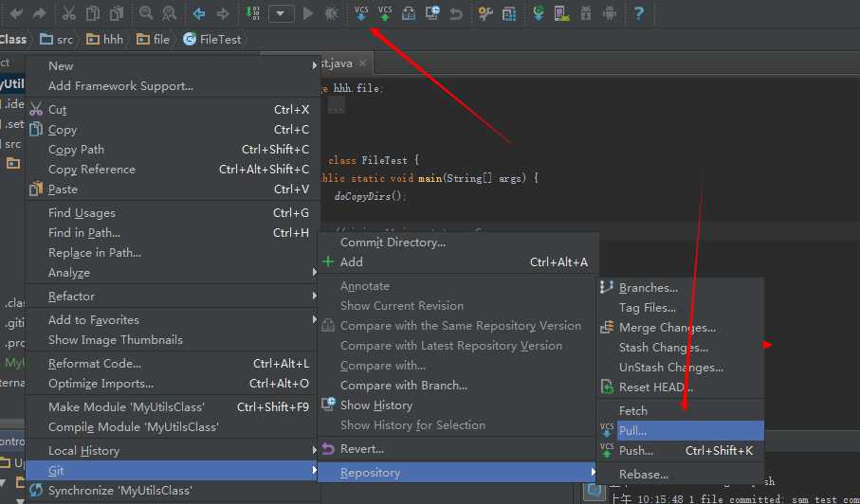This screenshot has height=504, width=860.
Task: Choose Branches in Repository submenu
Action: (681, 288)
